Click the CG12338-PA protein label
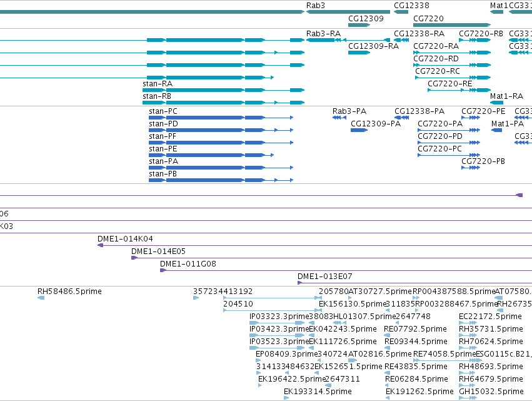 pyautogui.click(x=419, y=111)
